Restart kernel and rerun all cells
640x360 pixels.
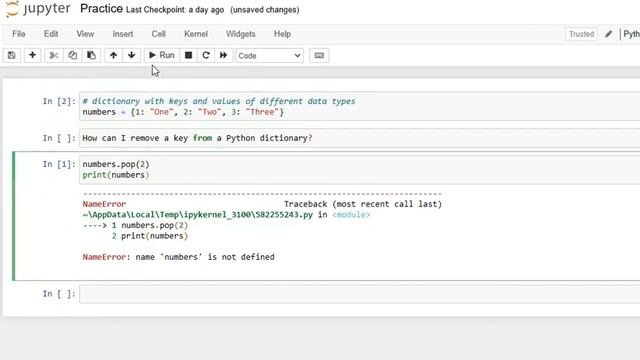(223, 55)
